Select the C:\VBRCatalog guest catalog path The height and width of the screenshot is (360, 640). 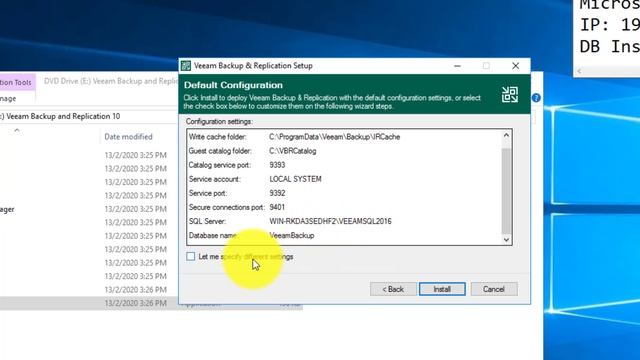pyautogui.click(x=293, y=151)
